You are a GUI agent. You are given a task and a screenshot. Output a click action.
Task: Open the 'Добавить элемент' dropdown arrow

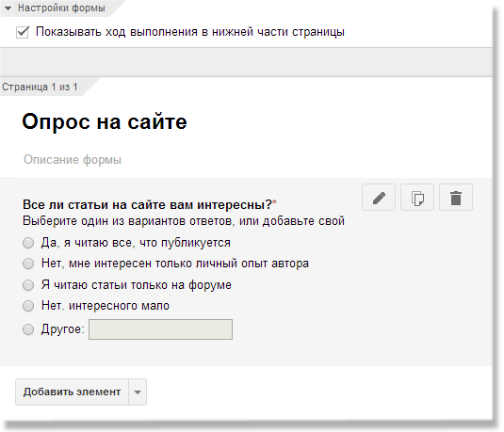click(138, 392)
